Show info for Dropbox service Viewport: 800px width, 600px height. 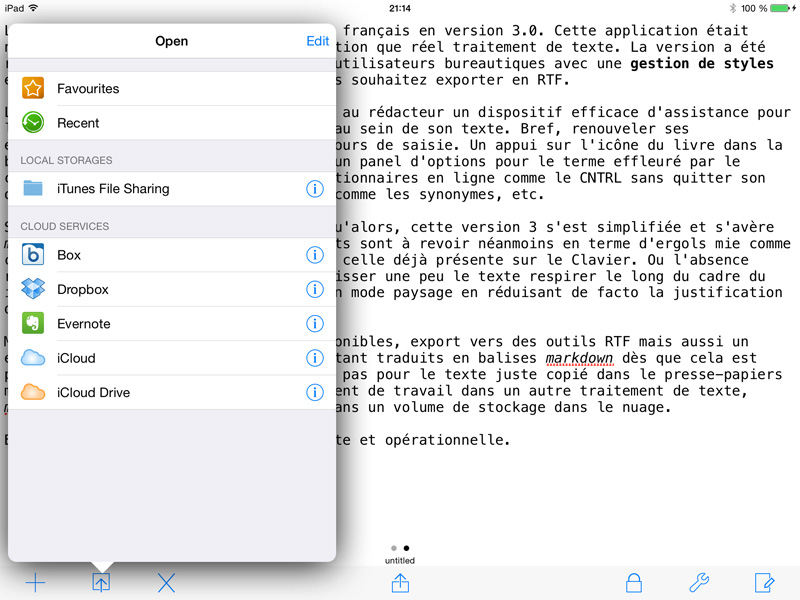(314, 290)
